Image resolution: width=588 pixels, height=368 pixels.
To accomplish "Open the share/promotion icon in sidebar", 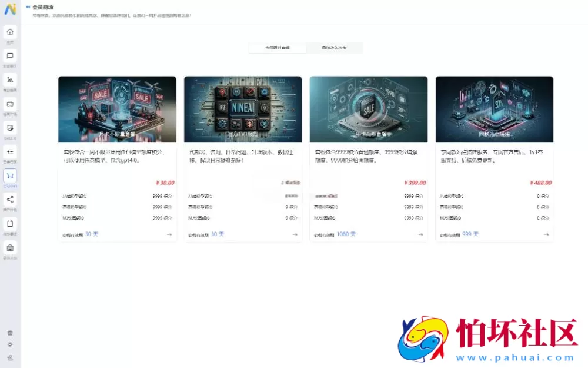I will 10,199.
